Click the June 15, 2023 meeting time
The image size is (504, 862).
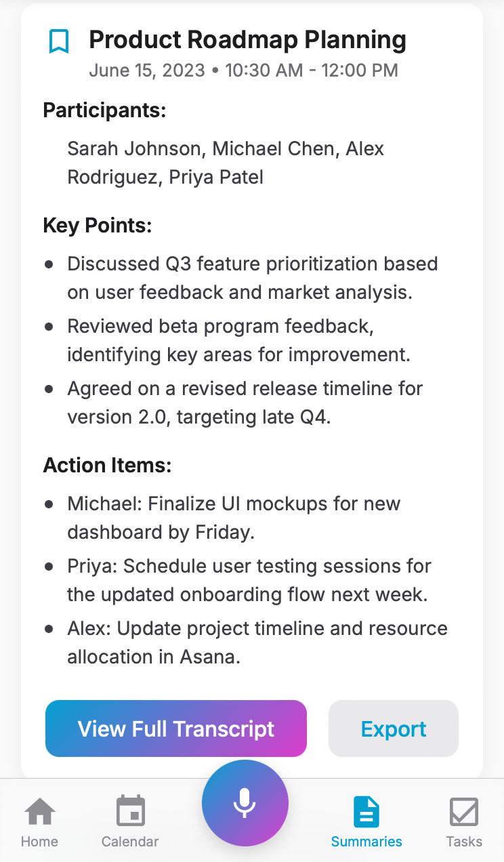pos(243,70)
